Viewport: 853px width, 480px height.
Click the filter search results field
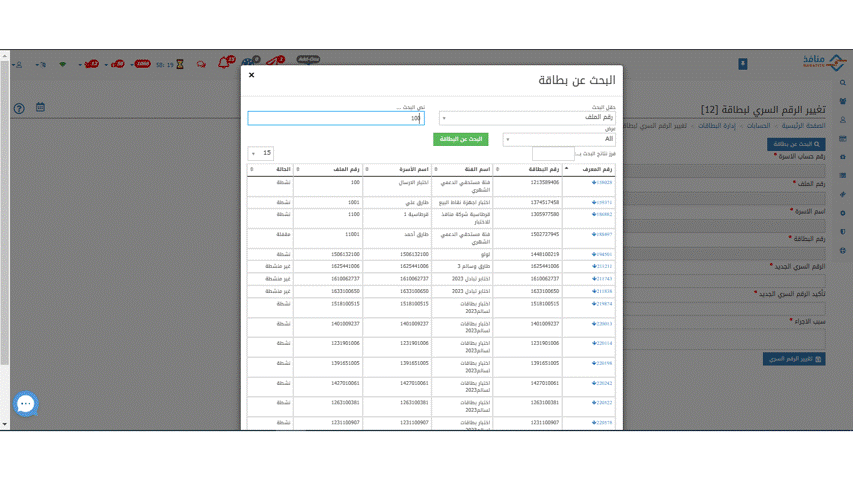click(553, 154)
